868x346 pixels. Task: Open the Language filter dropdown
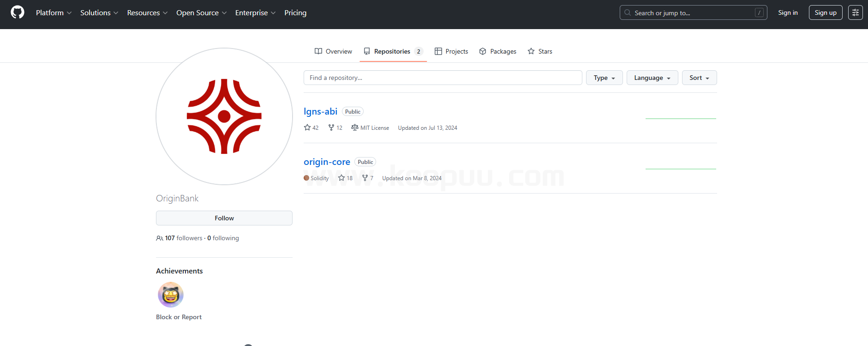(652, 78)
